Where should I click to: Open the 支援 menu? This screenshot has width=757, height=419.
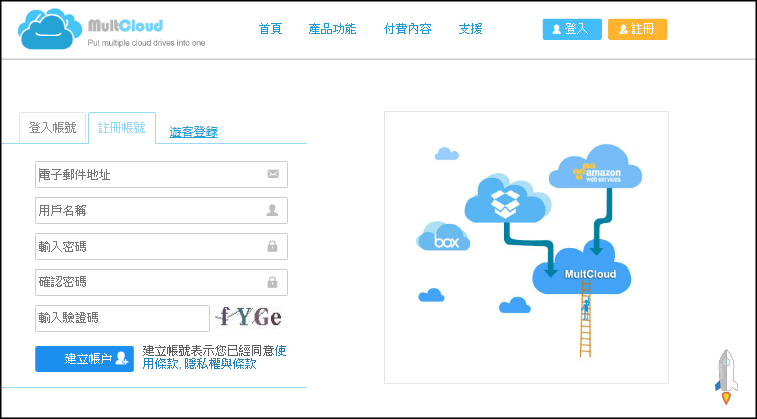470,28
